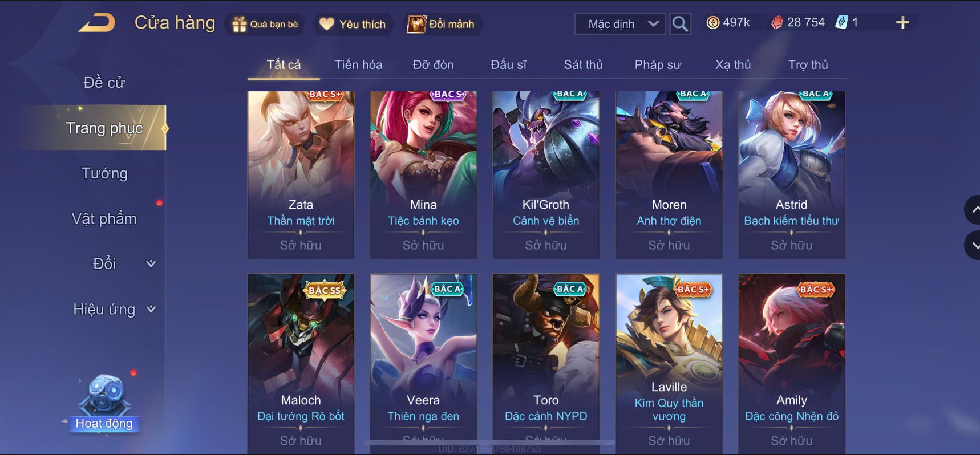Click the horizontal scroll bar at bottom
980x455 pixels.
(489, 442)
